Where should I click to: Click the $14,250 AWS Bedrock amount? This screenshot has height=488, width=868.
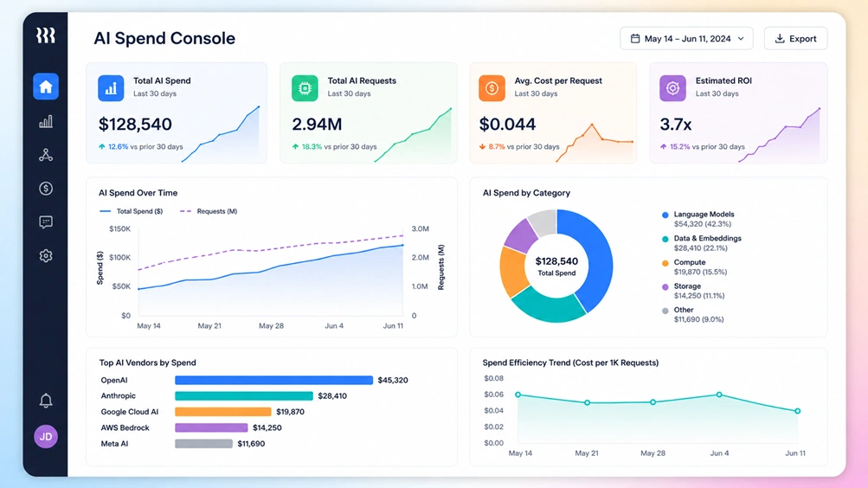[x=267, y=427]
